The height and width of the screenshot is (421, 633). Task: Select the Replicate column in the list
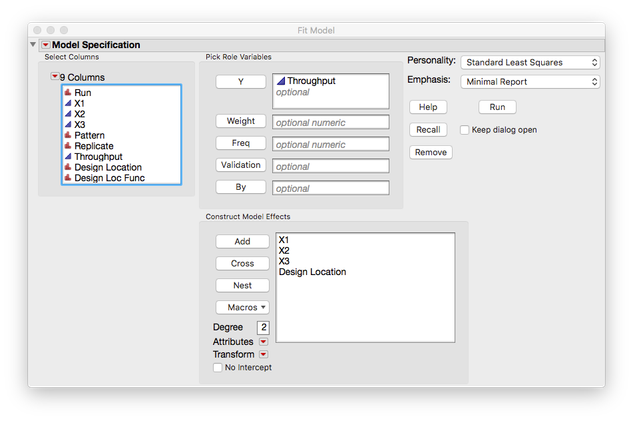coord(94,146)
